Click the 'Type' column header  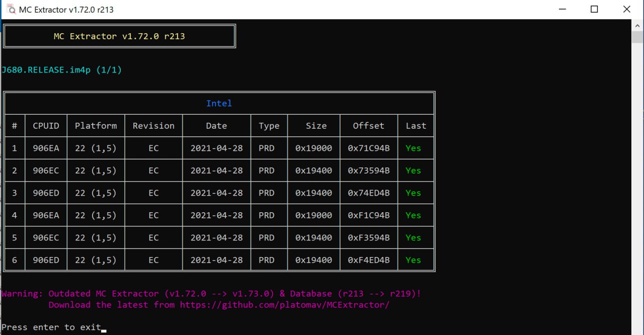pyautogui.click(x=269, y=126)
